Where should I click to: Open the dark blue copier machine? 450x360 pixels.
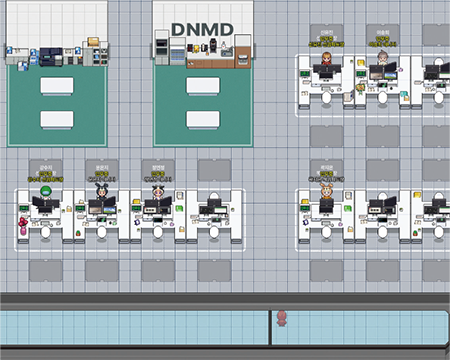(51, 57)
